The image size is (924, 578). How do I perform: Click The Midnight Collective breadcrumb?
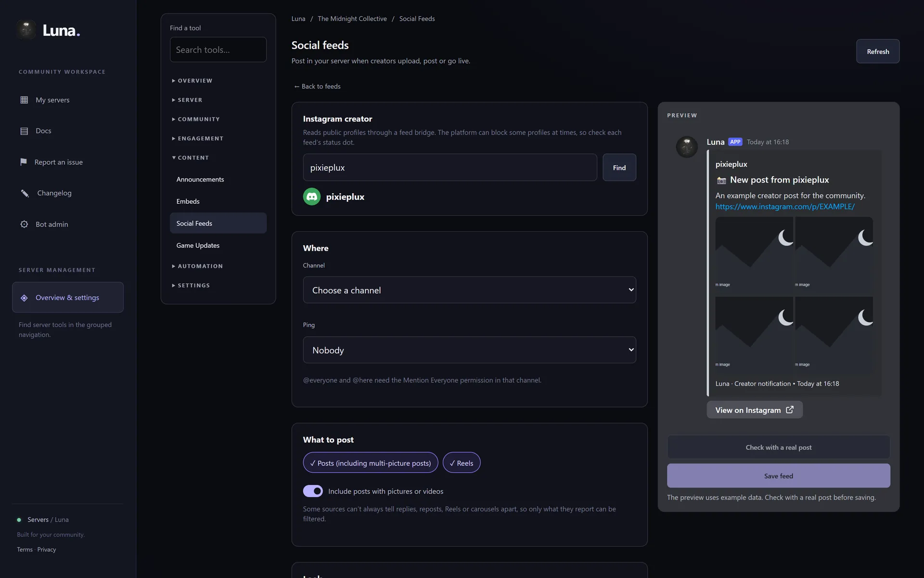[352, 18]
